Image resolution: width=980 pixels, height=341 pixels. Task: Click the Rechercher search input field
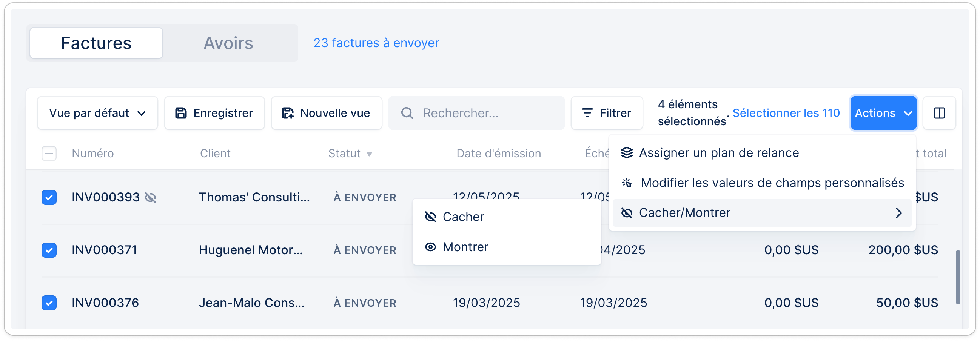pyautogui.click(x=476, y=113)
